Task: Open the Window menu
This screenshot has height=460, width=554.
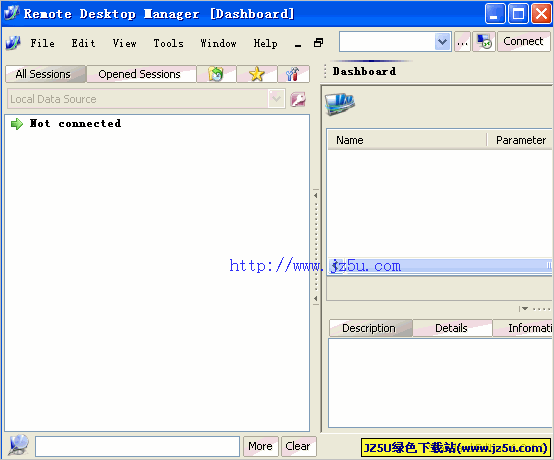Action: pyautogui.click(x=218, y=43)
